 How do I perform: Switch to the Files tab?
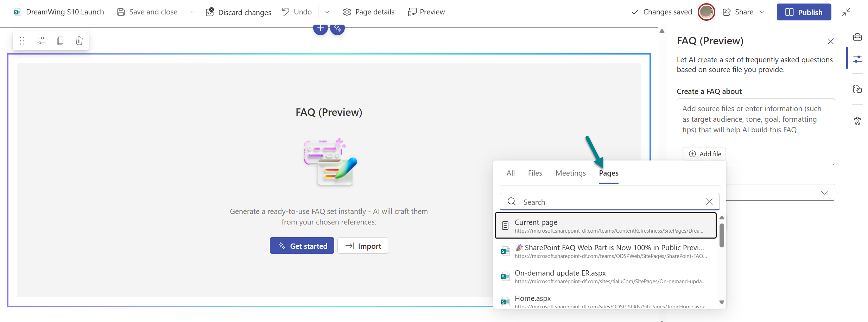535,173
